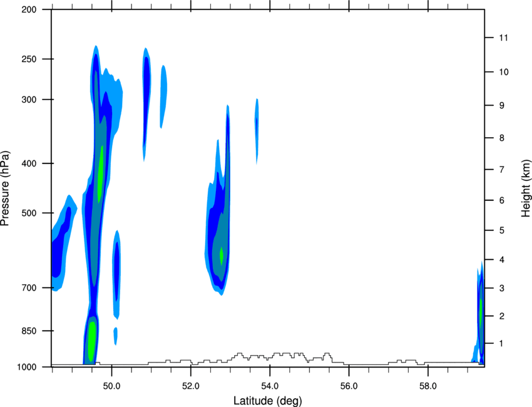Pick the 10 km height tick label
This screenshot has height=407, width=532.
503,72
